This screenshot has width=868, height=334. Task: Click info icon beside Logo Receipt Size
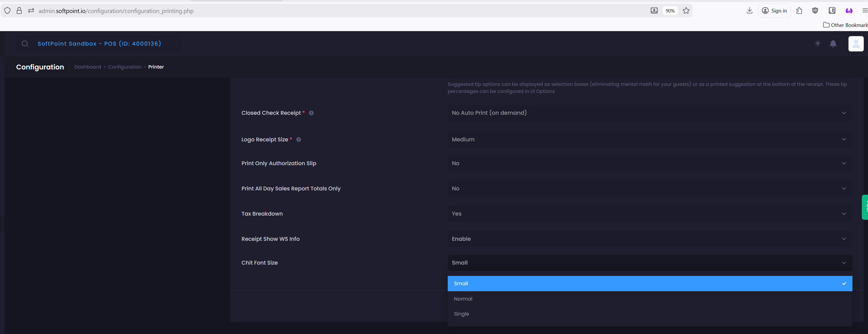299,140
